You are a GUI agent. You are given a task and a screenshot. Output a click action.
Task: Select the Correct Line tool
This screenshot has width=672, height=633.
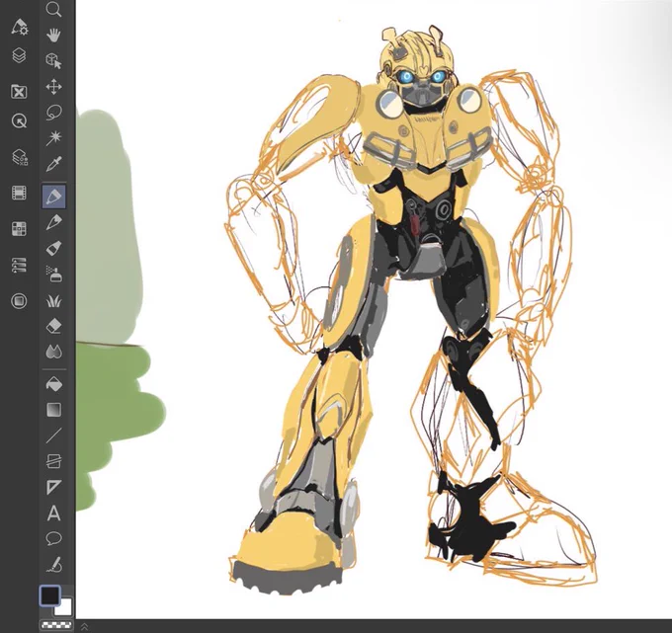click(x=53, y=565)
